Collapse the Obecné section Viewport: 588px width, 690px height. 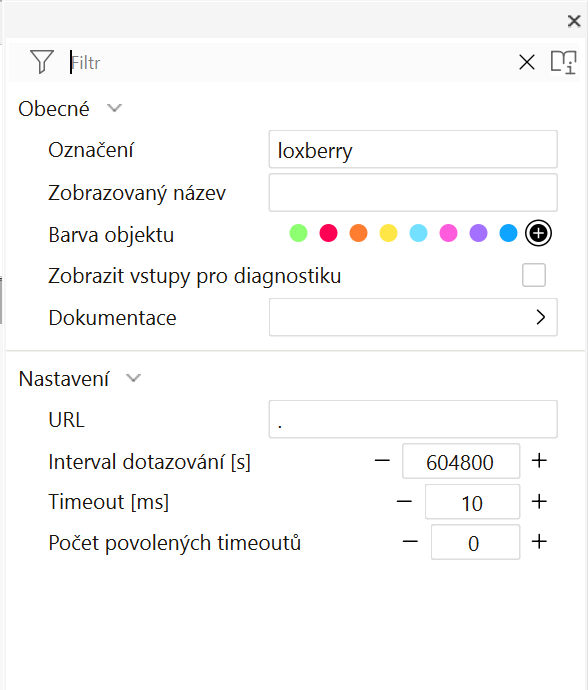coord(114,108)
